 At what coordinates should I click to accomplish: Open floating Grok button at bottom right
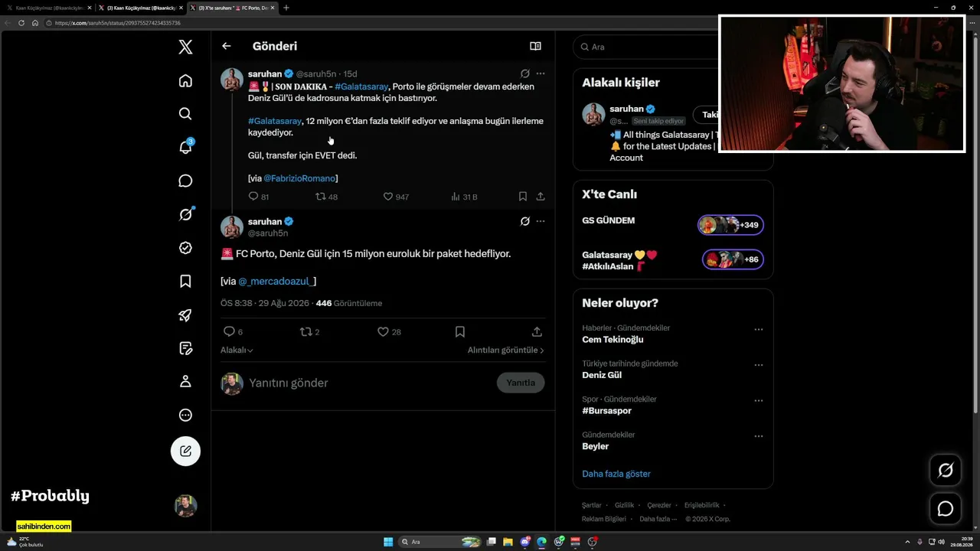946,470
